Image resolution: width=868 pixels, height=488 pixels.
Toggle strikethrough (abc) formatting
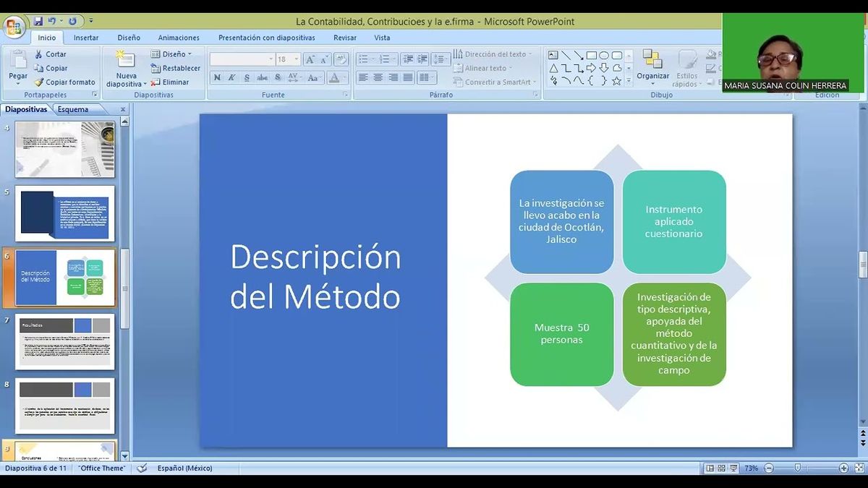[262, 77]
